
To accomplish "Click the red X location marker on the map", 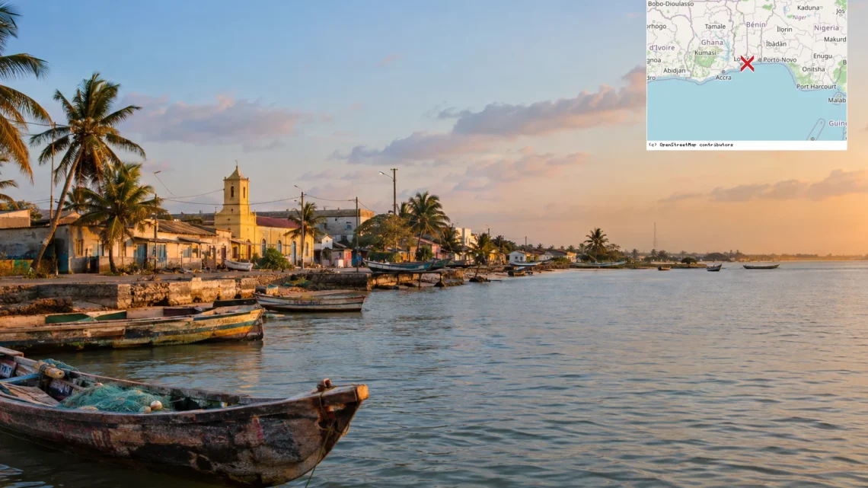I will tap(747, 64).
